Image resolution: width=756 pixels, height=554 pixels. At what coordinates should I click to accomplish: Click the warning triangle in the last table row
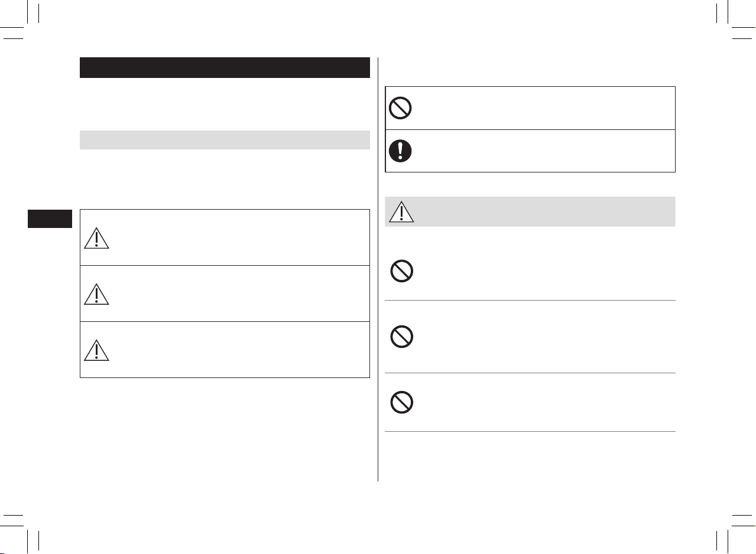click(x=96, y=349)
